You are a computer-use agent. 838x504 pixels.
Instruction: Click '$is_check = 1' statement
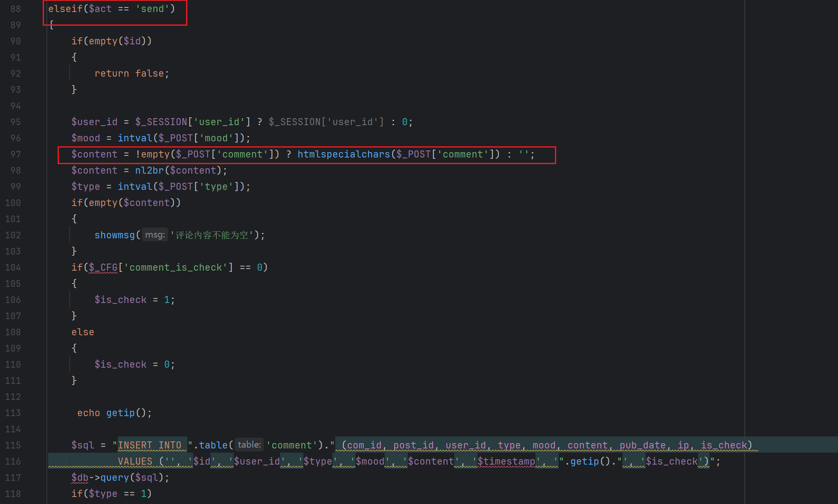tap(135, 300)
